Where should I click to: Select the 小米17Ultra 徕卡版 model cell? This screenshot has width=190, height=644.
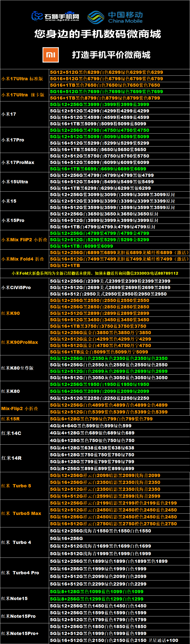[x=23, y=95]
